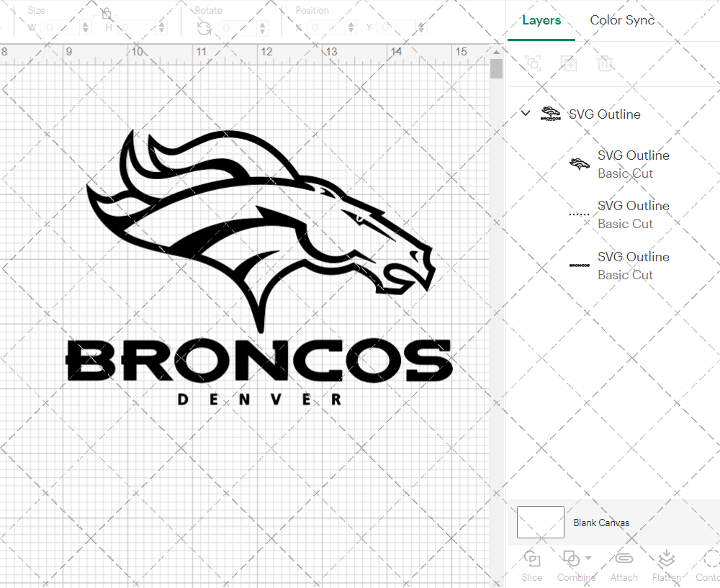Switch to the Layers tab
Viewport: 720px width, 588px height.
541,20
